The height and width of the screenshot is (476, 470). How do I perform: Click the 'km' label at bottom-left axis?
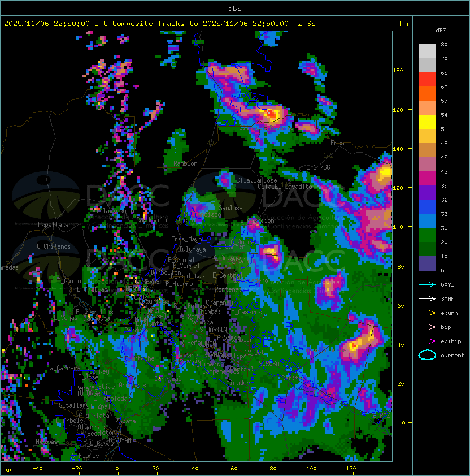click(8, 470)
